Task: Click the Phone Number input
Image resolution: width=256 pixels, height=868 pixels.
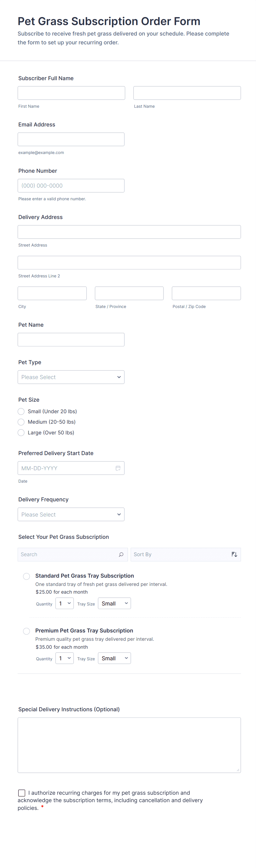Action: tap(71, 186)
